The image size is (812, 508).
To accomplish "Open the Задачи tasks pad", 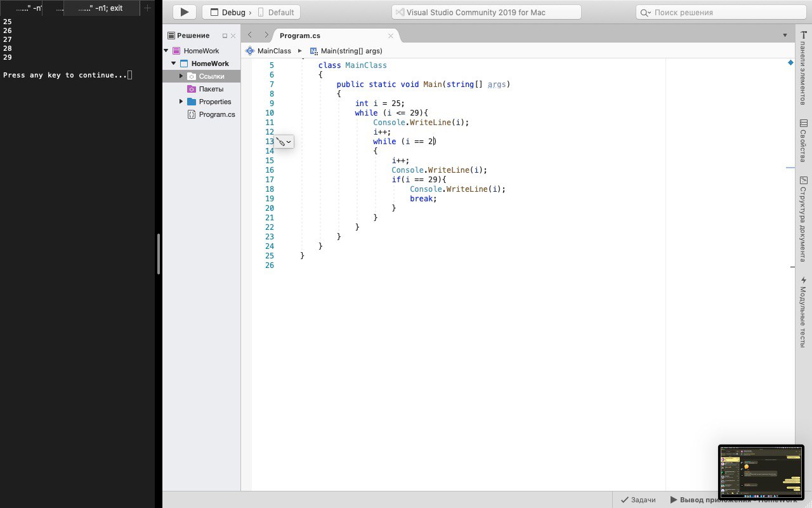I will (x=638, y=500).
